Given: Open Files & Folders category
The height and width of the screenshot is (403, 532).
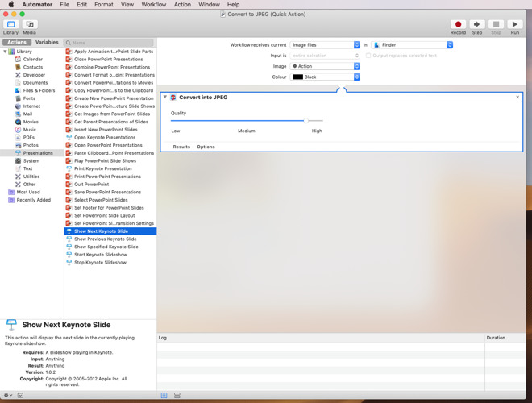Looking at the screenshot, I should point(39,90).
